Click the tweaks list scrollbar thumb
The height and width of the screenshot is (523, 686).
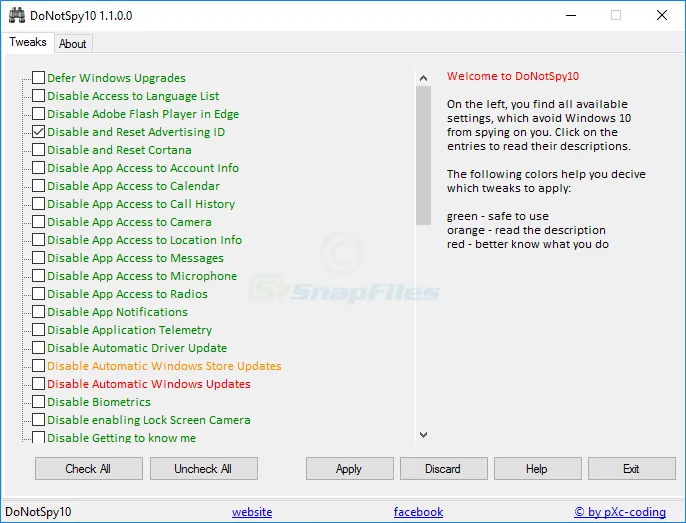(x=423, y=155)
